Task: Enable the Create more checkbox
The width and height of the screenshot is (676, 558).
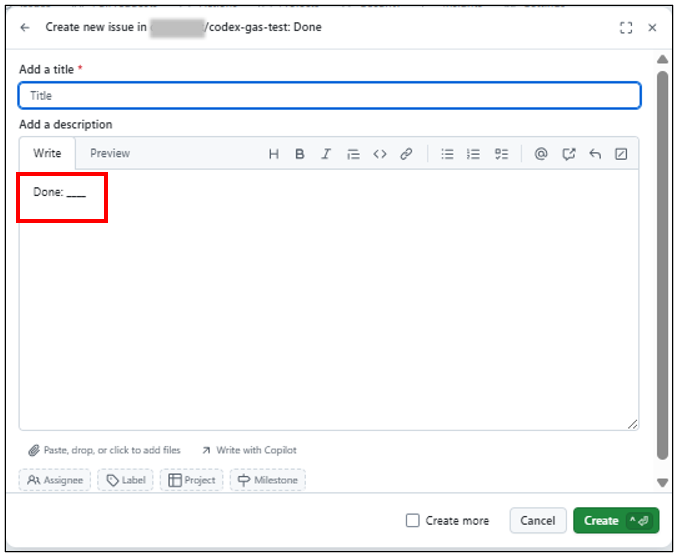Action: pos(413,520)
